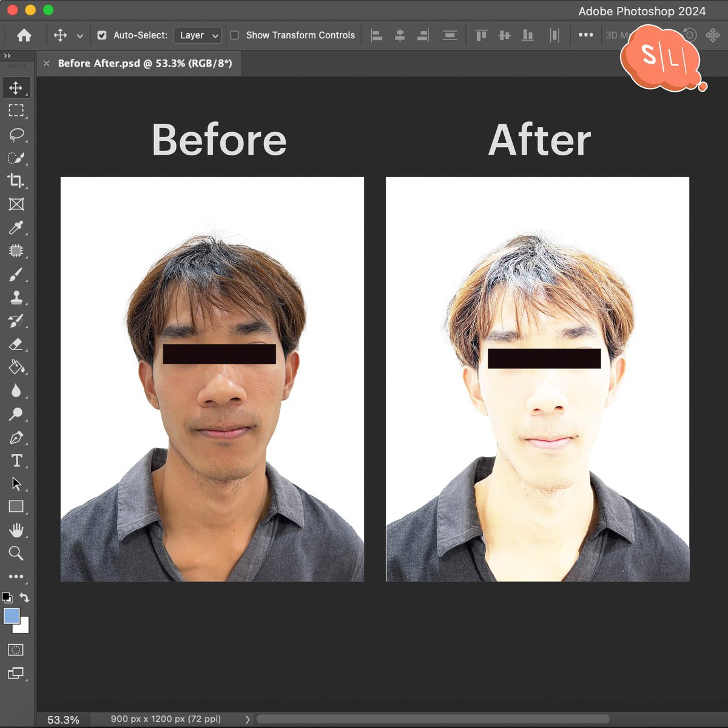Open the Photoshop Home screen
Screen dimensions: 728x728
(23, 35)
